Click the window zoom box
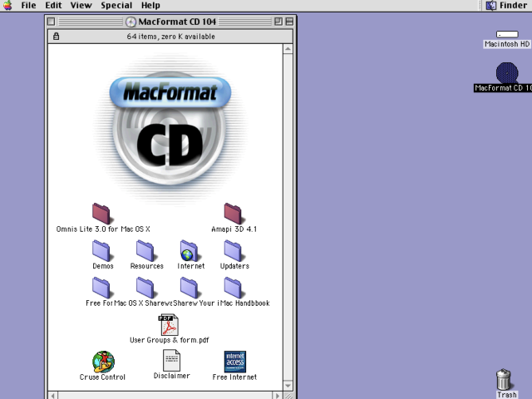The width and height of the screenshot is (532, 399). coord(278,22)
